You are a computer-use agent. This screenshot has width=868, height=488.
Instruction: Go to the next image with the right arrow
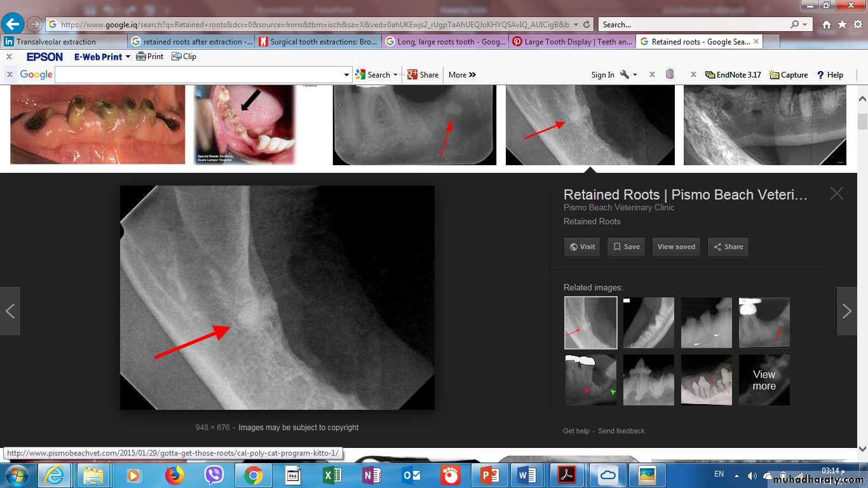[x=846, y=311]
